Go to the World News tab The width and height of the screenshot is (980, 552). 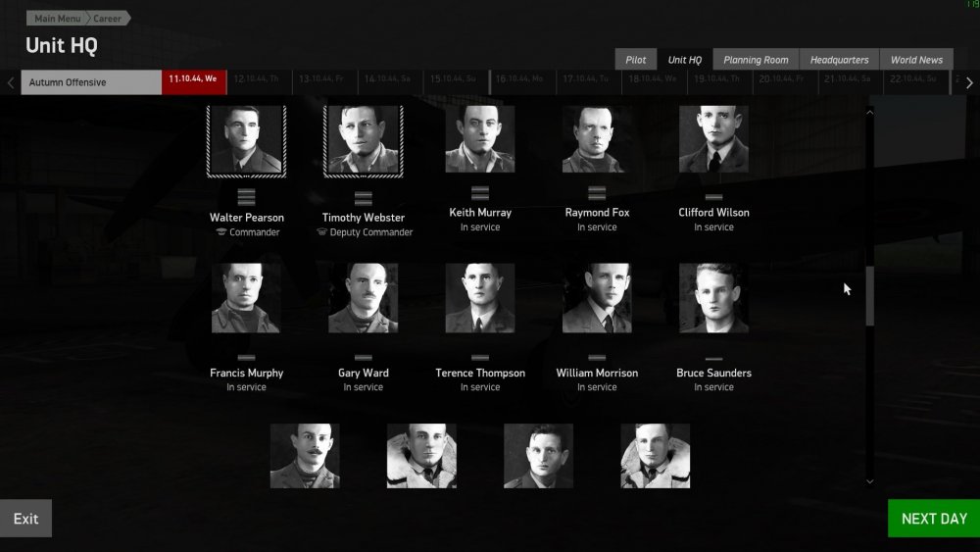[916, 60]
